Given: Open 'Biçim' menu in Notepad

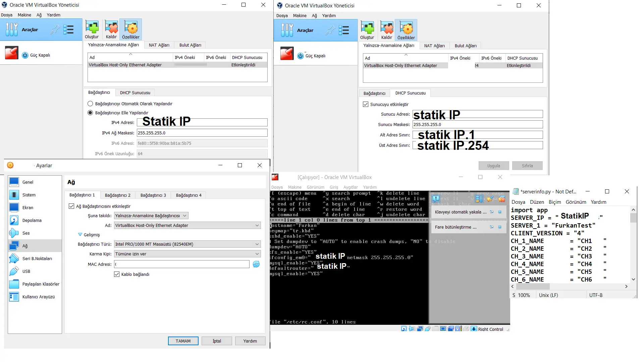Looking at the screenshot, I should pos(555,202).
